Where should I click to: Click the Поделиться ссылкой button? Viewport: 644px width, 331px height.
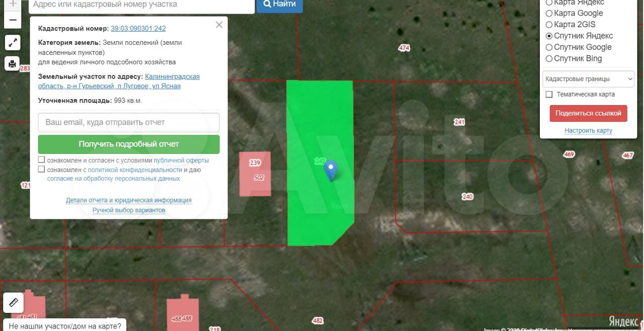click(588, 114)
